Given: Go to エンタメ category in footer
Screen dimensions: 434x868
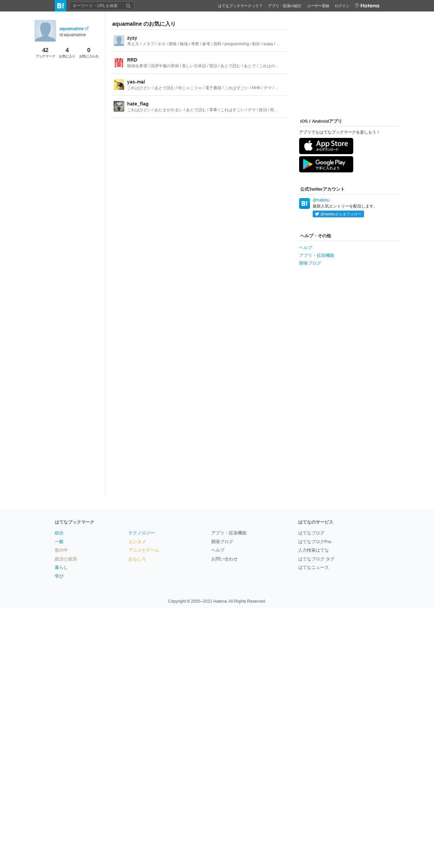Looking at the screenshot, I should pyautogui.click(x=137, y=542).
